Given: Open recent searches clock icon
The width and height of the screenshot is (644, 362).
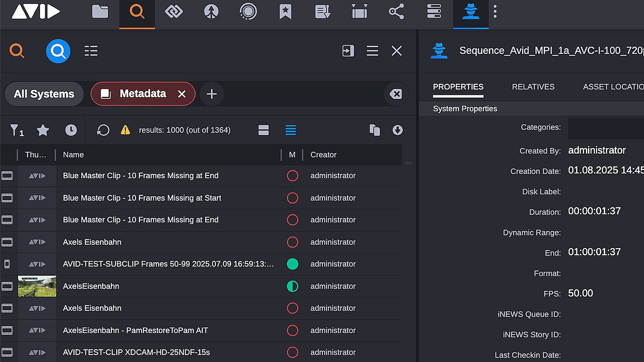Looking at the screenshot, I should (x=71, y=130).
